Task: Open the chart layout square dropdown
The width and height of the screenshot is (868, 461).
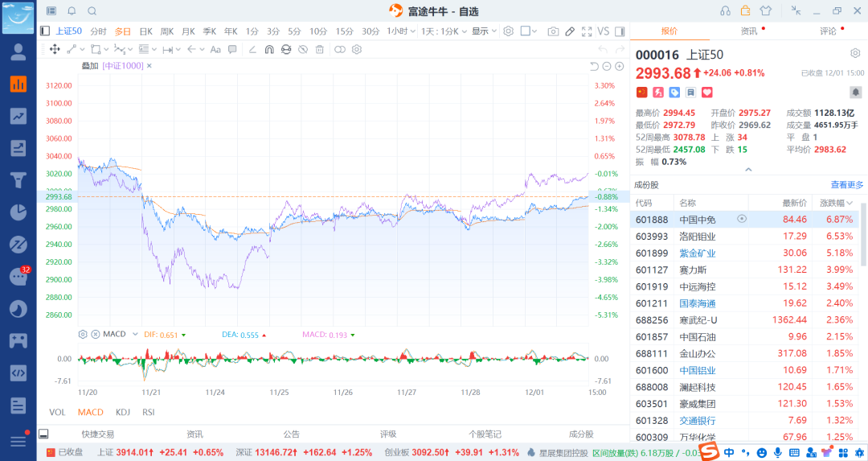Action: [528, 31]
